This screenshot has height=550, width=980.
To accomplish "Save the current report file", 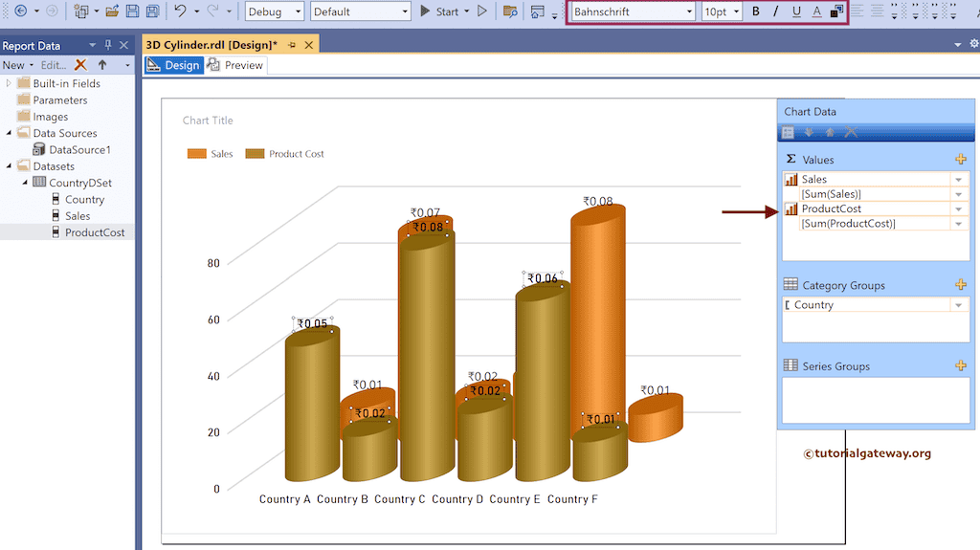I will pos(132,11).
